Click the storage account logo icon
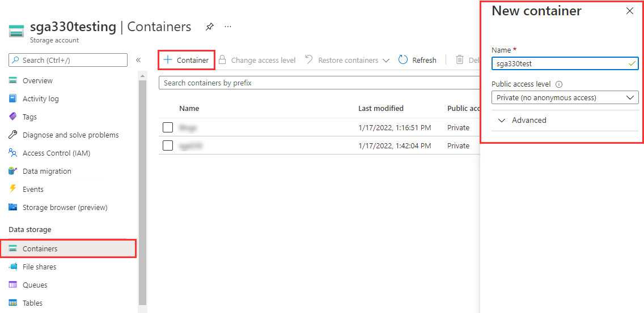The width and height of the screenshot is (644, 313). click(17, 32)
